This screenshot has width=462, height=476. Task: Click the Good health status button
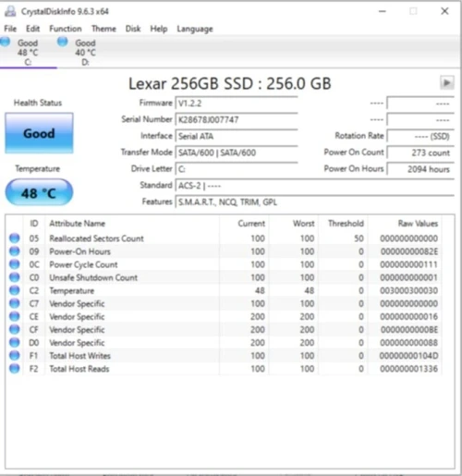(x=39, y=133)
